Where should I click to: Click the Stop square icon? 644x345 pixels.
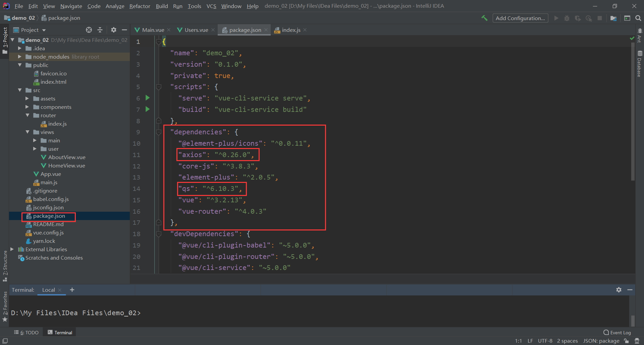(x=600, y=18)
